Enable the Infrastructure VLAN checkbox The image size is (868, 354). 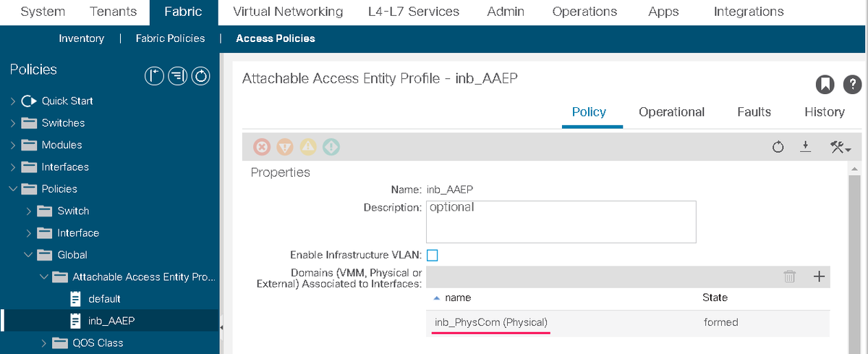(x=432, y=255)
